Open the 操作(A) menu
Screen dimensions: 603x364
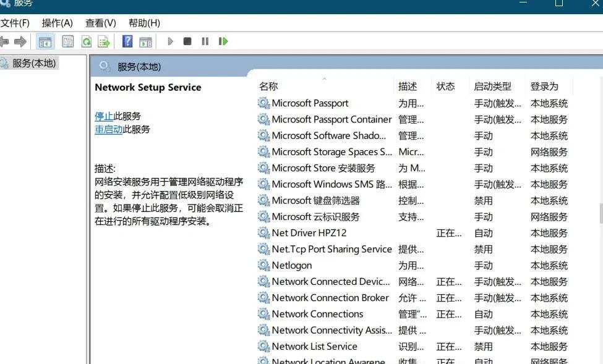click(x=57, y=23)
